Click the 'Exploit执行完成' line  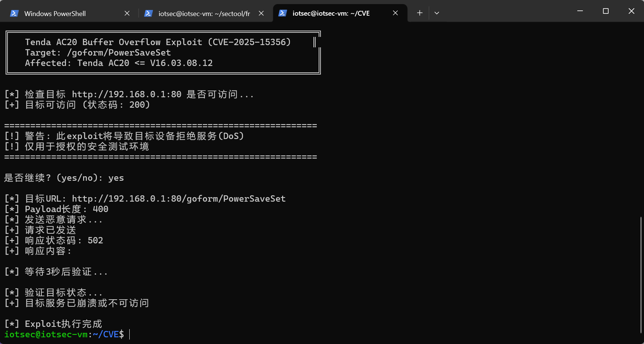point(53,324)
